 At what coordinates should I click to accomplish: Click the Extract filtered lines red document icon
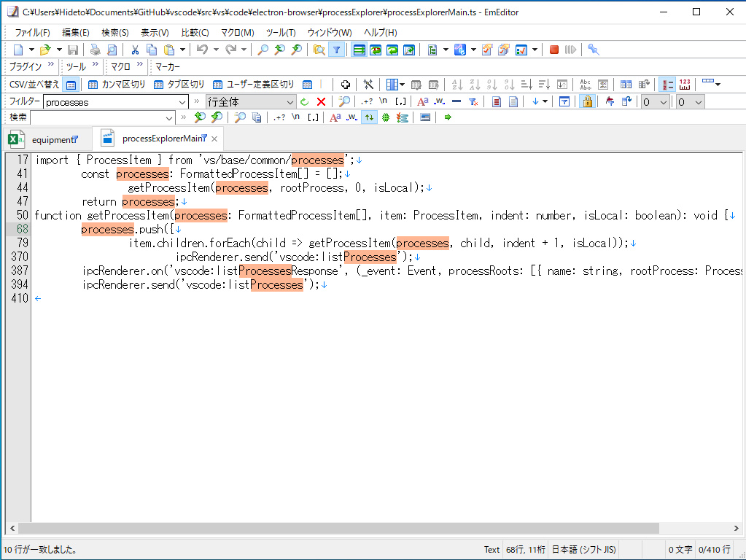[x=496, y=101]
